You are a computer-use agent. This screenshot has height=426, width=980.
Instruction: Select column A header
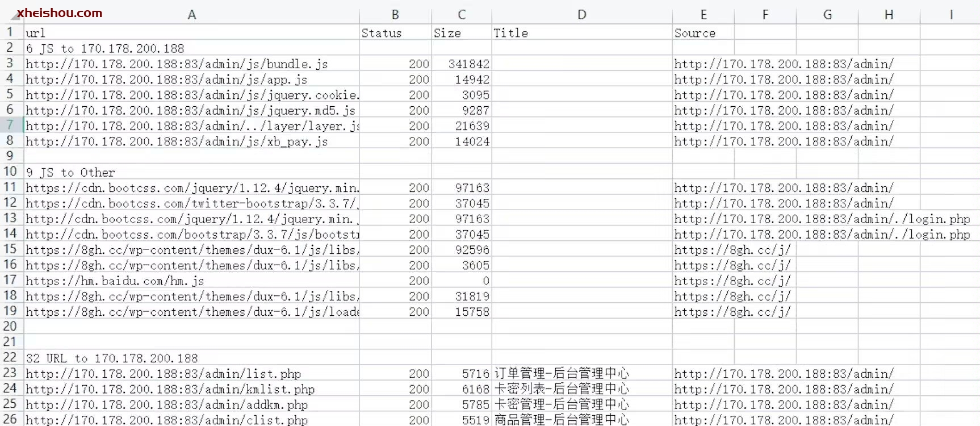tap(191, 15)
